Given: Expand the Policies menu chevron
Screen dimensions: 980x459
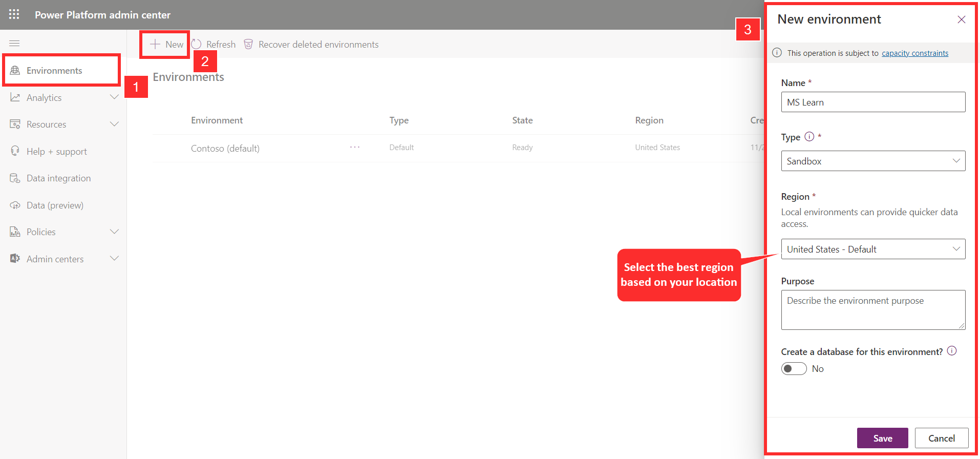Looking at the screenshot, I should [x=114, y=232].
